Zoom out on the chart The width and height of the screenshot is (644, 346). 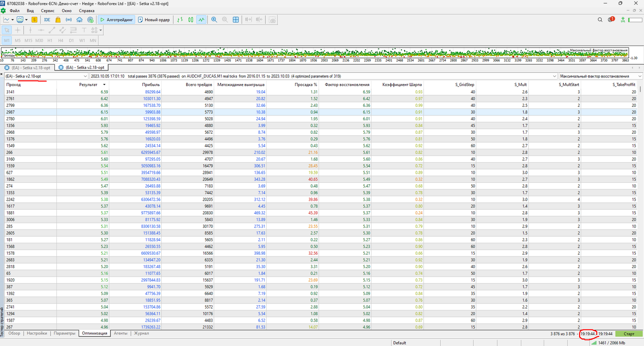pos(225,20)
